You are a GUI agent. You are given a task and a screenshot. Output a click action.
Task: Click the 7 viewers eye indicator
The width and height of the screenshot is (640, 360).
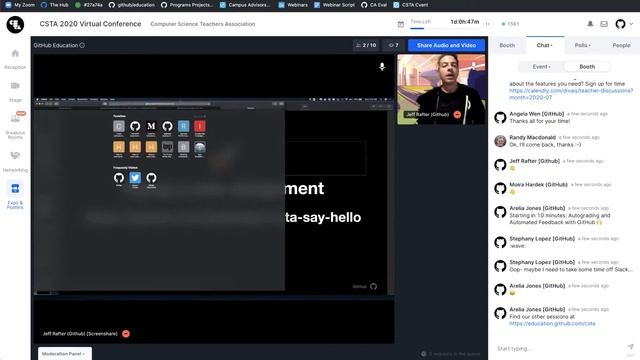pos(393,45)
